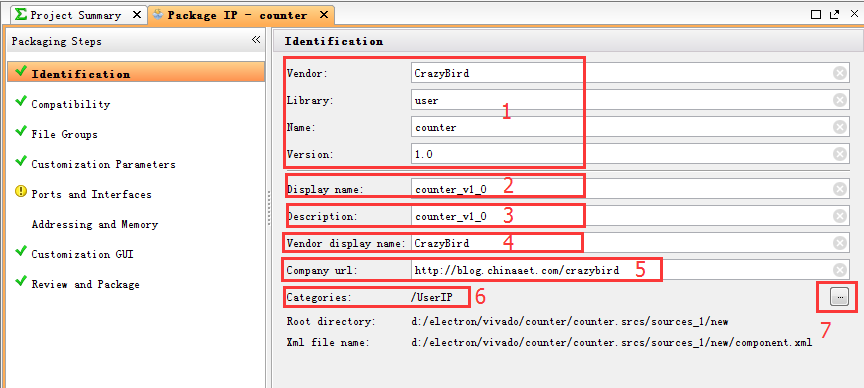
Task: Click inside the Vendor display name field
Action: tap(630, 243)
